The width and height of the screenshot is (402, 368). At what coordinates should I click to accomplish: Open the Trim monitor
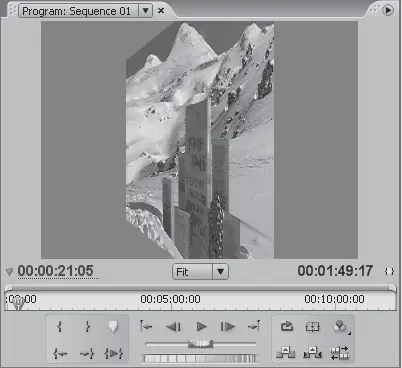340,353
